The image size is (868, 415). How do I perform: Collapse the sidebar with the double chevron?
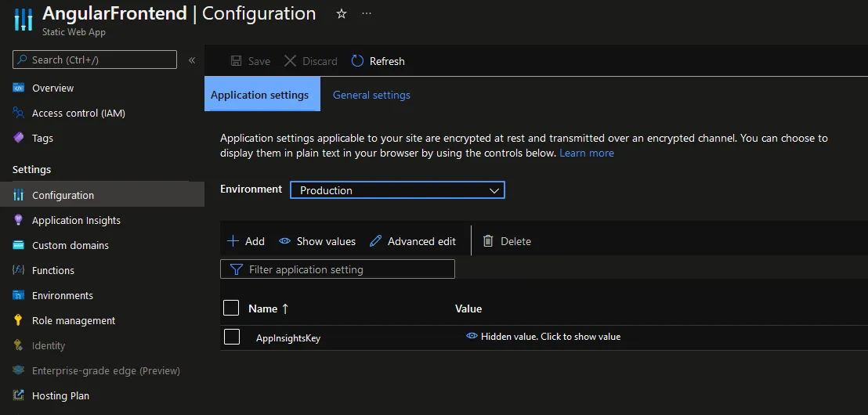click(192, 60)
